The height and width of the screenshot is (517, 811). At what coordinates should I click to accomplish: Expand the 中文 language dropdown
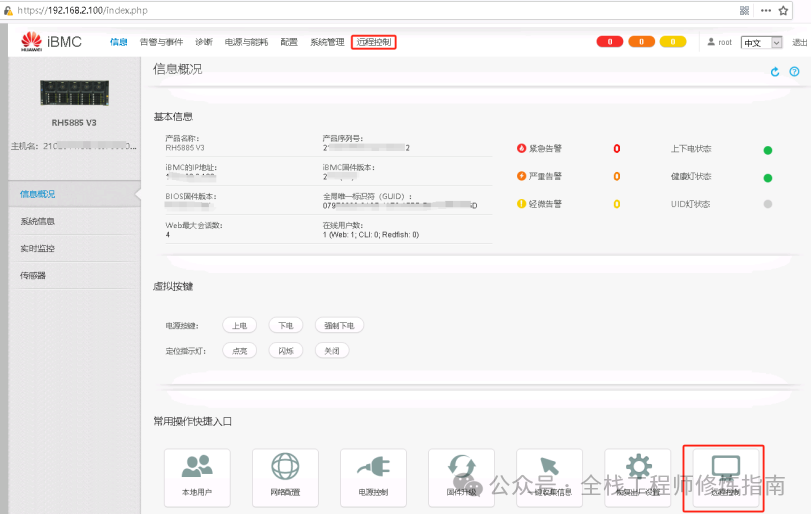point(762,43)
